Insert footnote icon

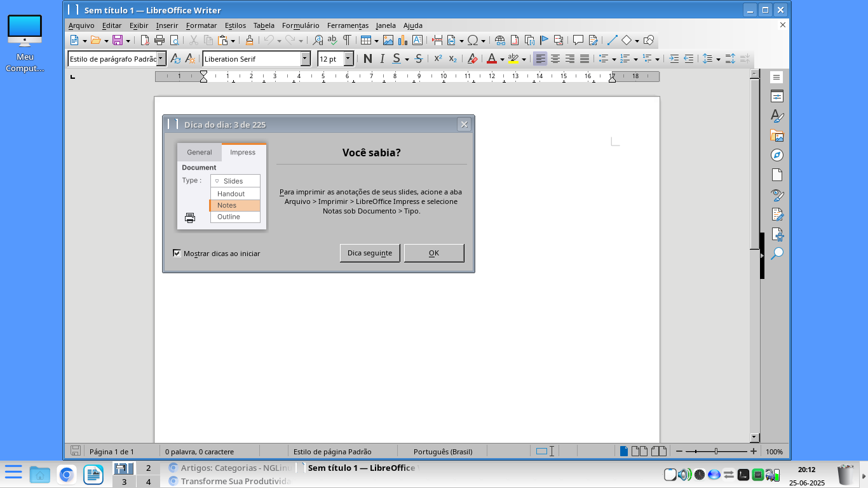[514, 40]
